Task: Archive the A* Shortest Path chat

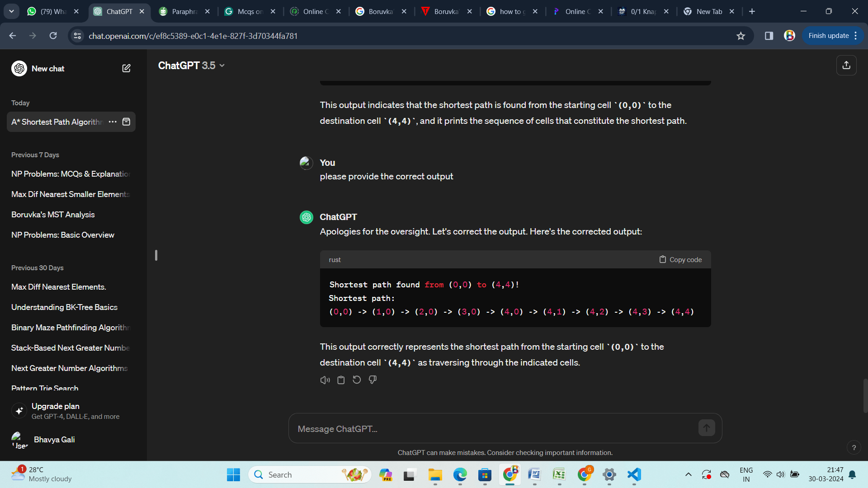Action: 127,122
